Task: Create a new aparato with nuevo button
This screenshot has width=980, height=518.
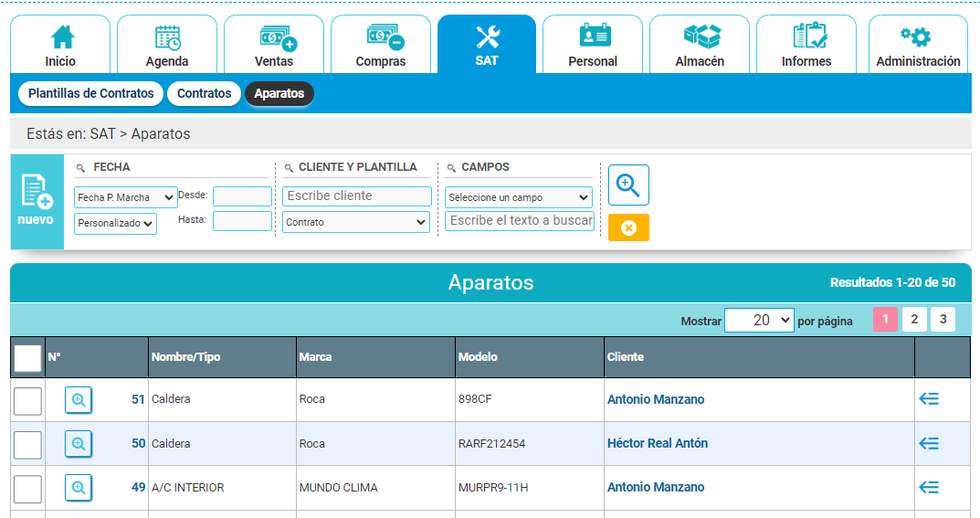Action: [37, 202]
